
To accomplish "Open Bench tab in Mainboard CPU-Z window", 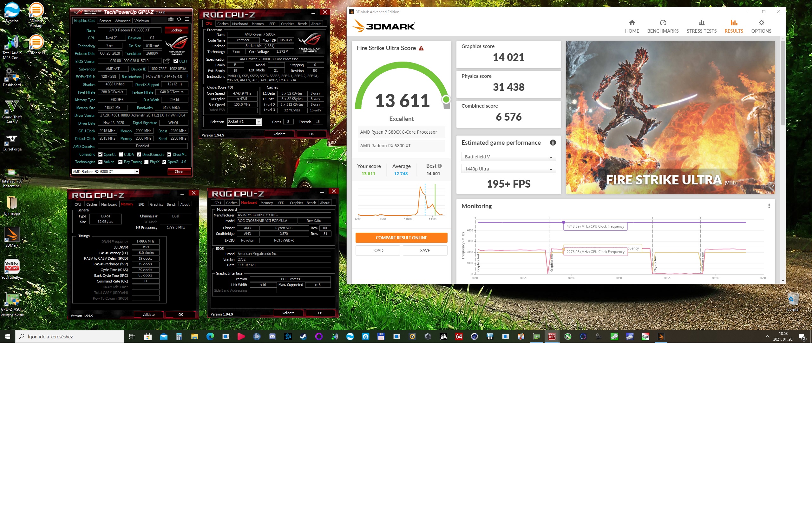I will click(311, 203).
